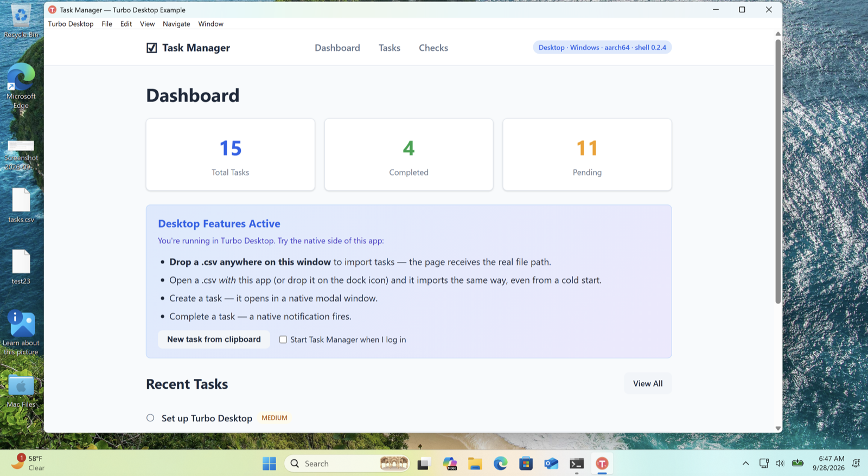Open the View menu
The width and height of the screenshot is (868, 476).
tap(147, 24)
